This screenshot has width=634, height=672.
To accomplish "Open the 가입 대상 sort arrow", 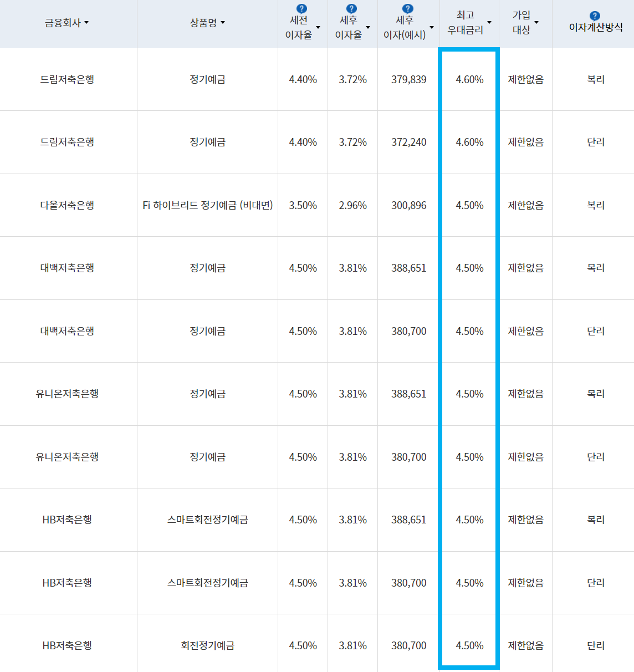I will point(536,23).
